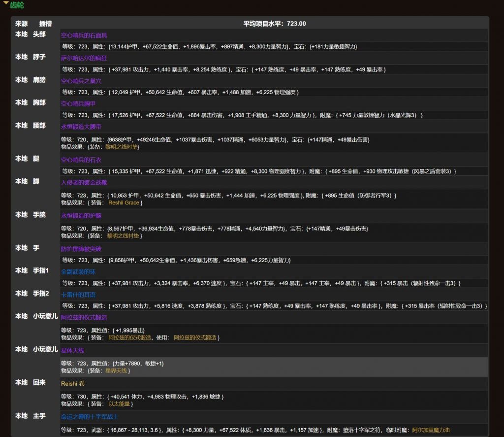Select the 空心哨兵胸甲 chest item link
This screenshot has width=504, height=437.
(78, 104)
